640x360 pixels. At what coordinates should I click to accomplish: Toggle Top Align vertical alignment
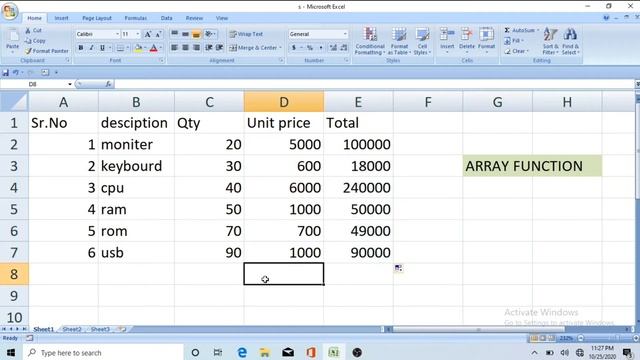(174, 34)
